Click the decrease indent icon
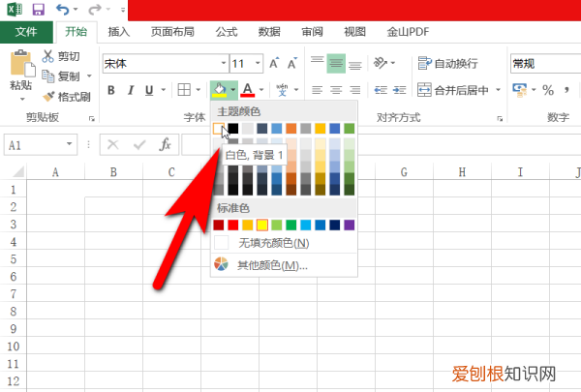The height and width of the screenshot is (392, 581). [x=381, y=90]
